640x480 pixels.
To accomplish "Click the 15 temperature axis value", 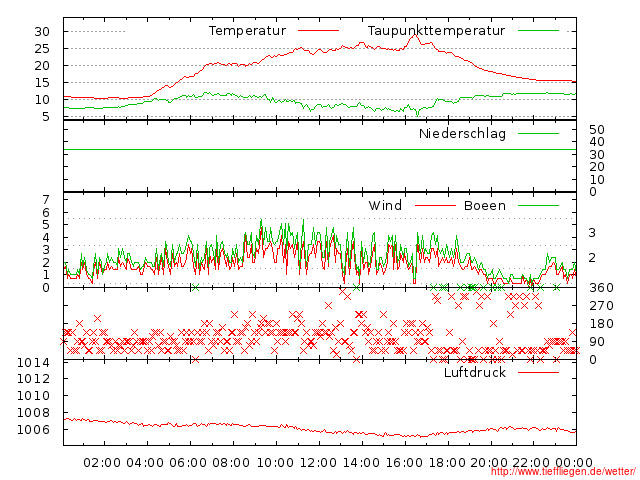I will pyautogui.click(x=42, y=82).
